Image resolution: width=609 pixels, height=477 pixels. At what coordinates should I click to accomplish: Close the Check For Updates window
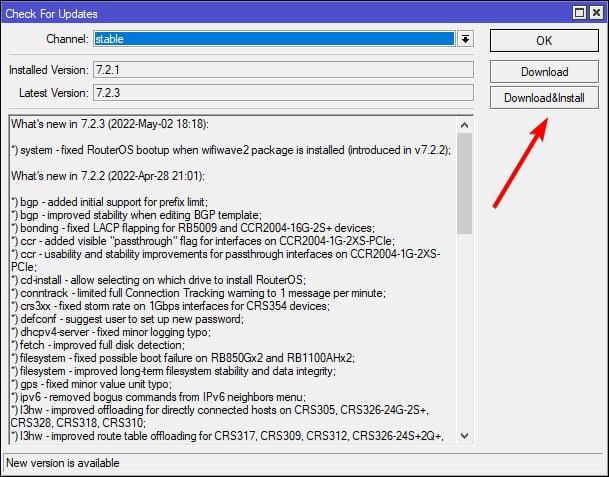596,13
